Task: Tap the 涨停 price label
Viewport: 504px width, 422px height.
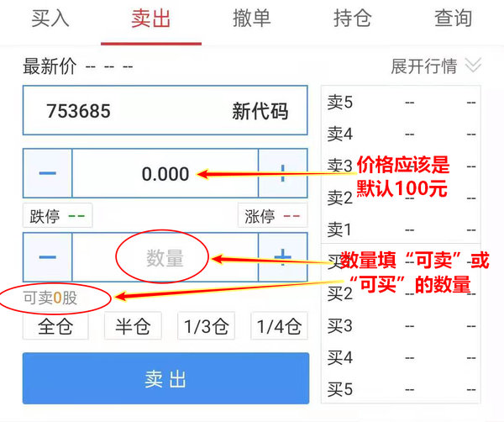Action: (x=272, y=215)
